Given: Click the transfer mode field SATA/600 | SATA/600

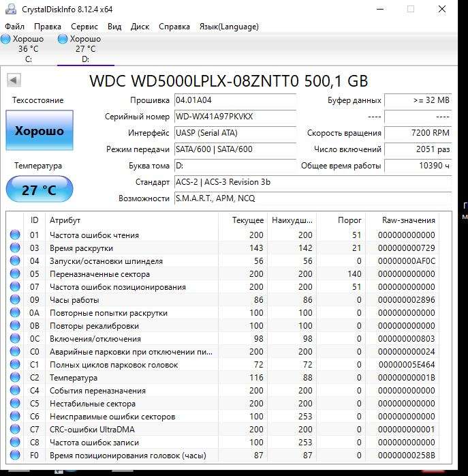Looking at the screenshot, I should coord(235,149).
